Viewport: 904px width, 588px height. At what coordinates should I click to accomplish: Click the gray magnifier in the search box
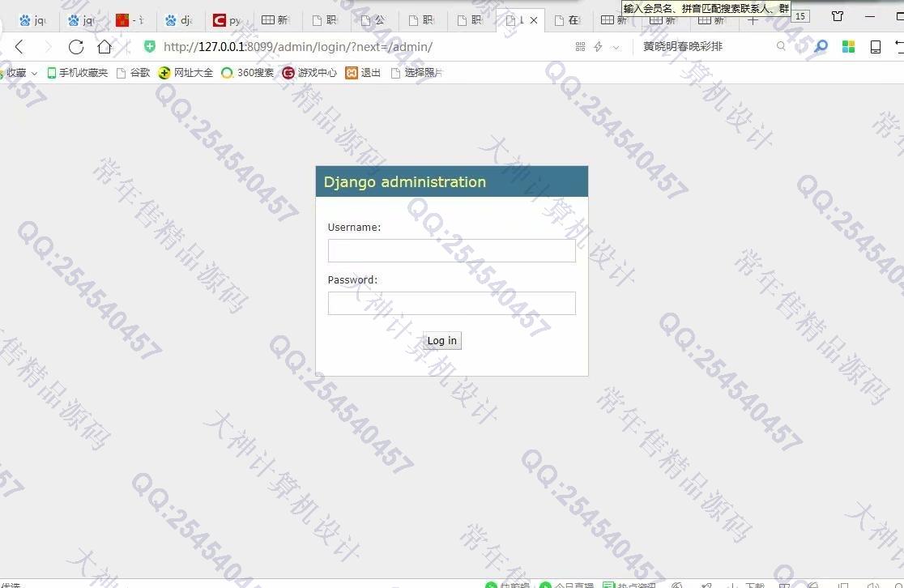pos(781,46)
